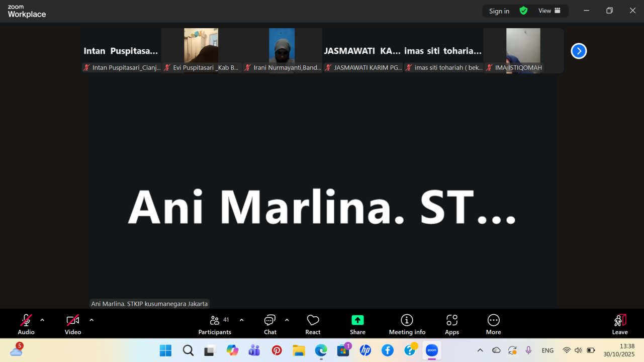Expand the arrow beside Chat
The image size is (644, 362).
point(287,320)
